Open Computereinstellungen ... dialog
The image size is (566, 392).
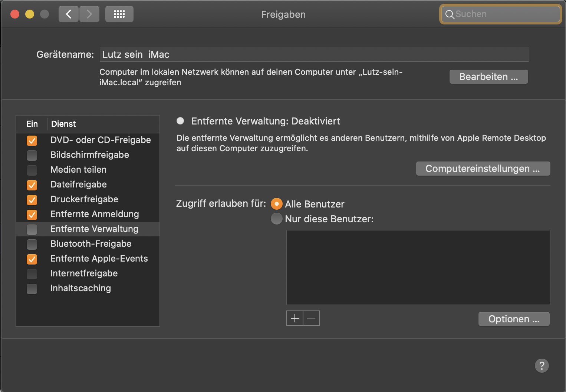point(483,169)
